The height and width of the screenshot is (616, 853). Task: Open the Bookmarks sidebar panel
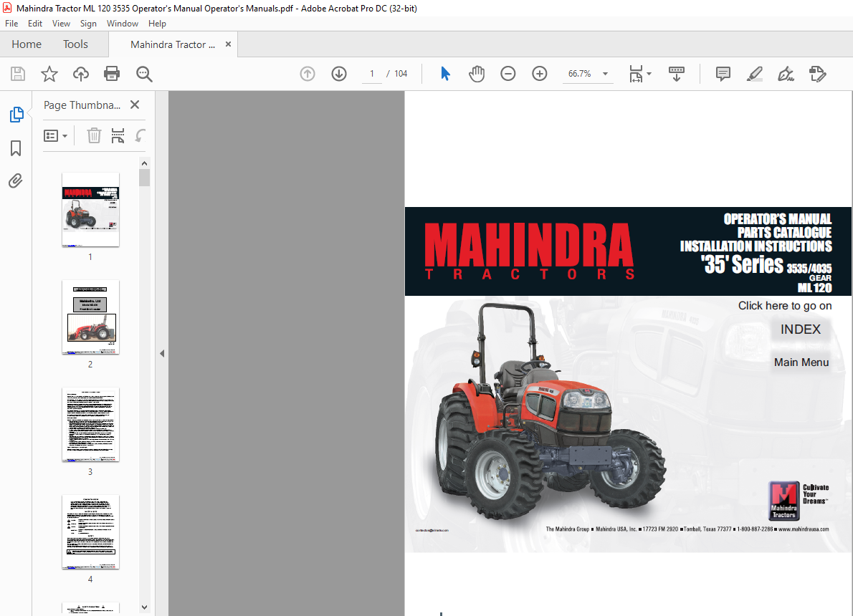coord(16,148)
